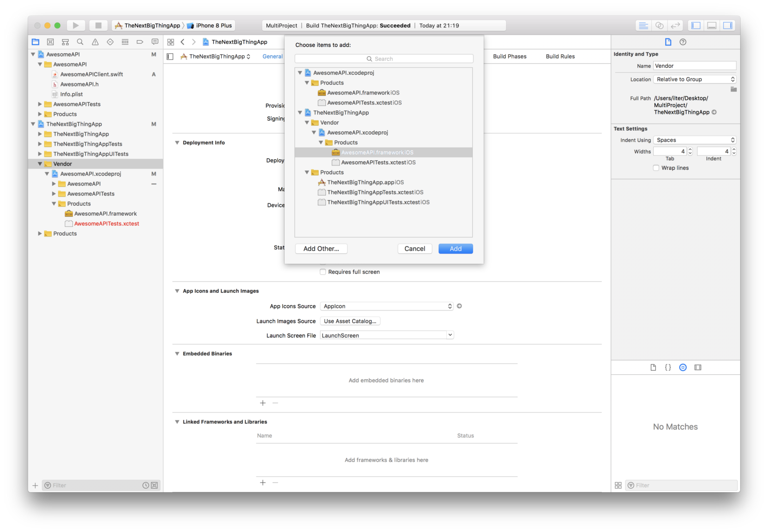
Task: Open the project navigator folder icon
Action: pos(36,42)
